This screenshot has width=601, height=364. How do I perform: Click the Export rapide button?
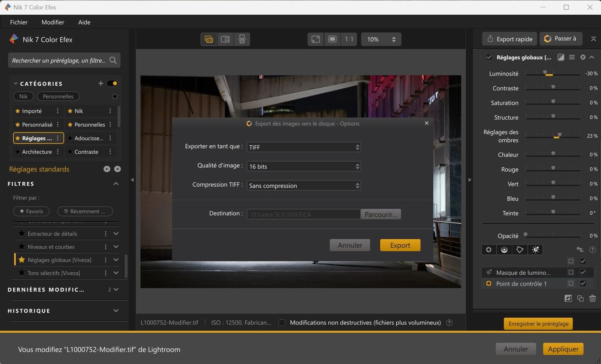pyautogui.click(x=510, y=39)
